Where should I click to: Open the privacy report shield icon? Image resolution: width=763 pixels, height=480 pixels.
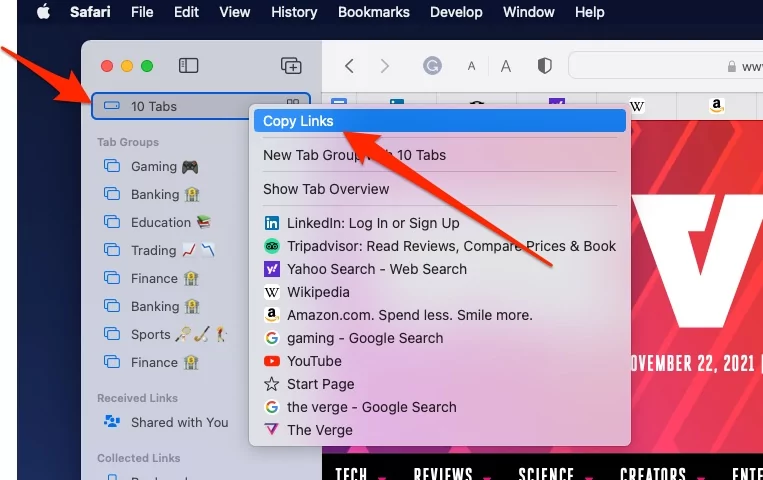(x=545, y=65)
